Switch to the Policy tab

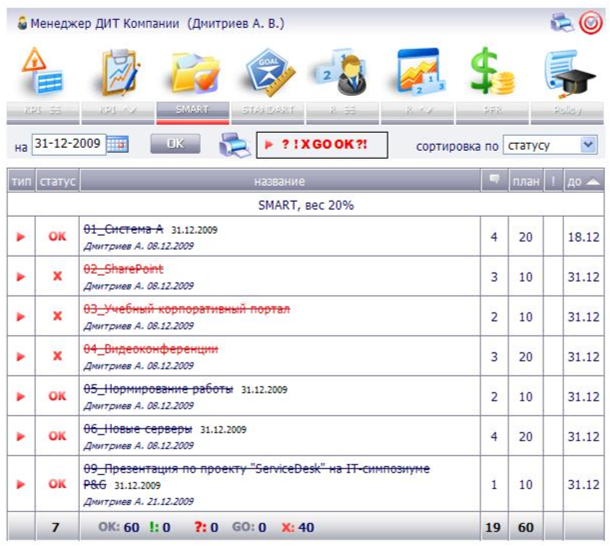[567, 113]
